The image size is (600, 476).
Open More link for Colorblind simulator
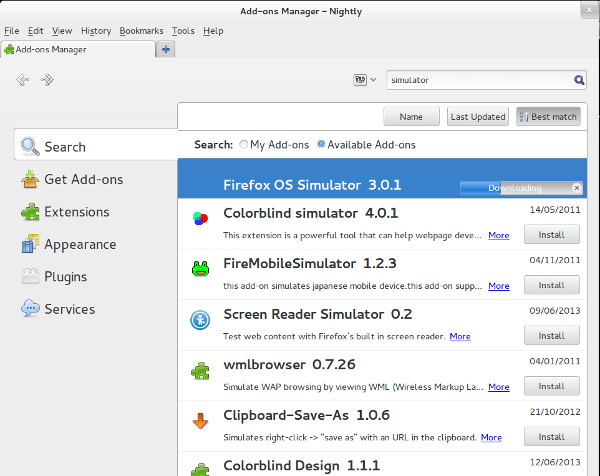pyautogui.click(x=498, y=235)
